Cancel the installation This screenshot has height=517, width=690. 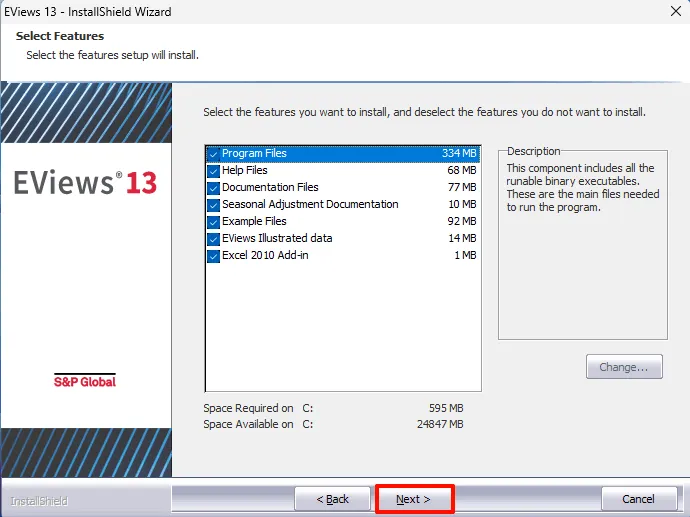point(639,499)
